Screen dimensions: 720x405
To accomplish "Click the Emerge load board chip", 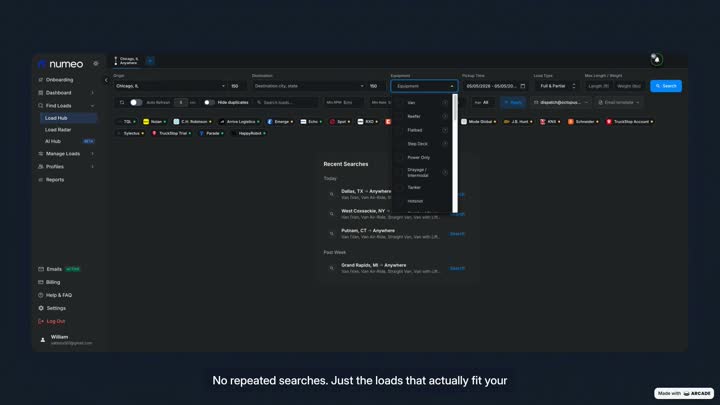I will click(280, 122).
